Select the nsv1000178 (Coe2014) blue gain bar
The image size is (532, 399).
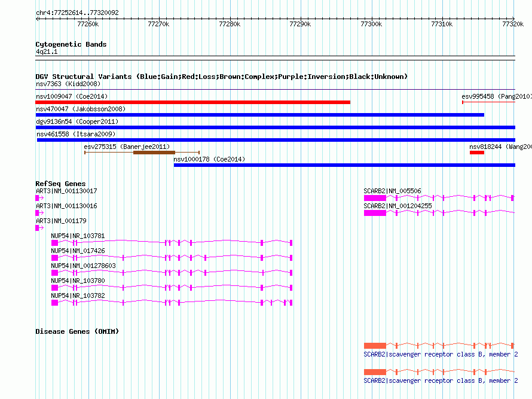344,165
